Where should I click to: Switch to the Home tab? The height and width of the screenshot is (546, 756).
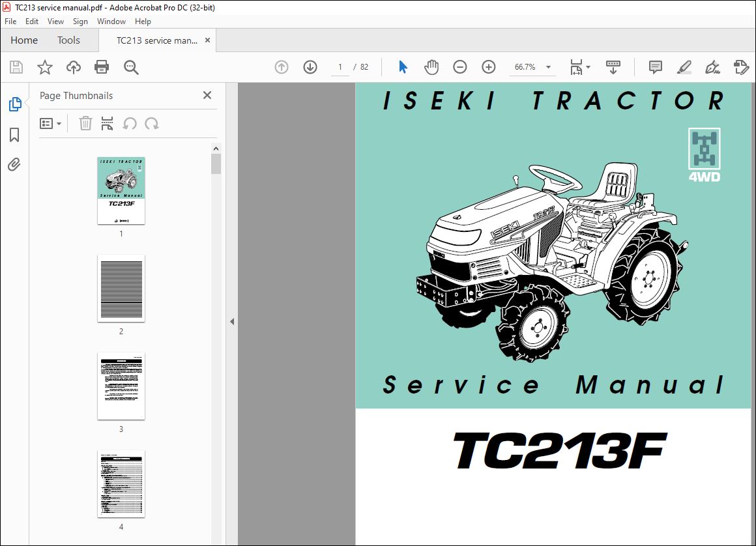[x=24, y=40]
